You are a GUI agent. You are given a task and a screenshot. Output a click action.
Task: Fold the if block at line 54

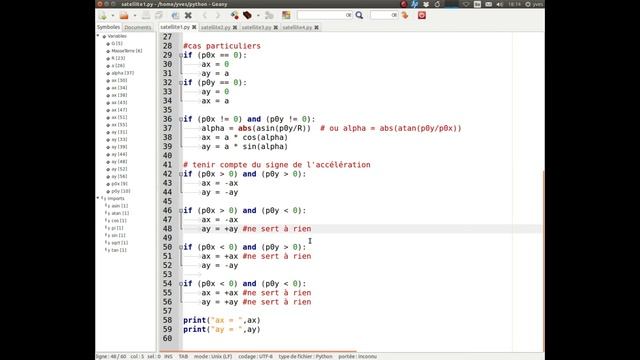coord(181,284)
